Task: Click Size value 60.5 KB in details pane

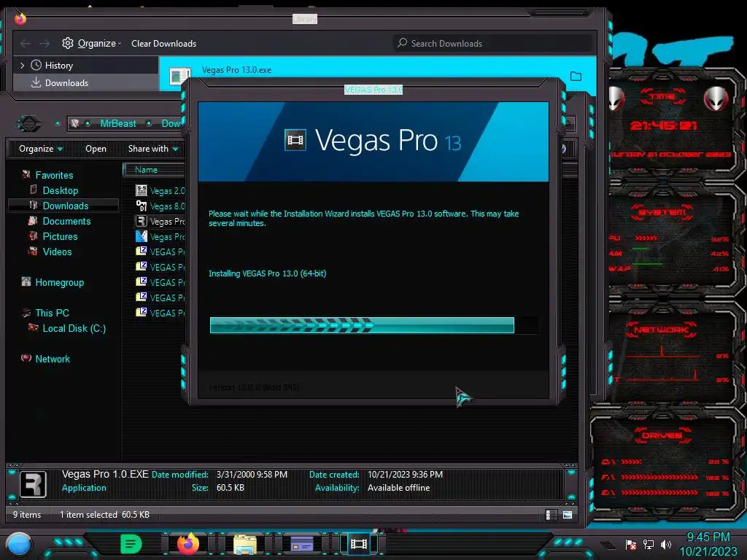Action: [230, 488]
